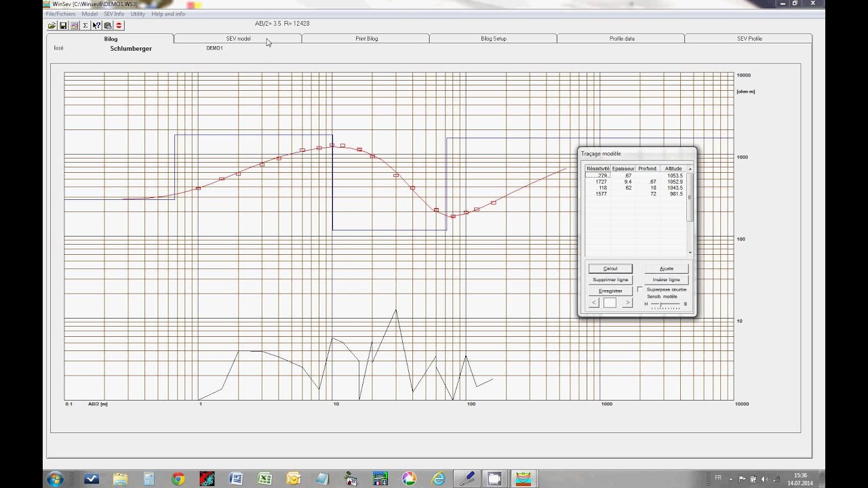The image size is (868, 488).
Task: Show hidden system tray icons
Action: click(x=732, y=479)
